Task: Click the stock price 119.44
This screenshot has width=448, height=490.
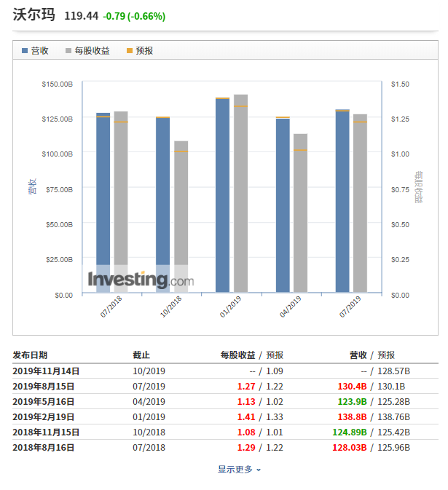Action: point(82,16)
